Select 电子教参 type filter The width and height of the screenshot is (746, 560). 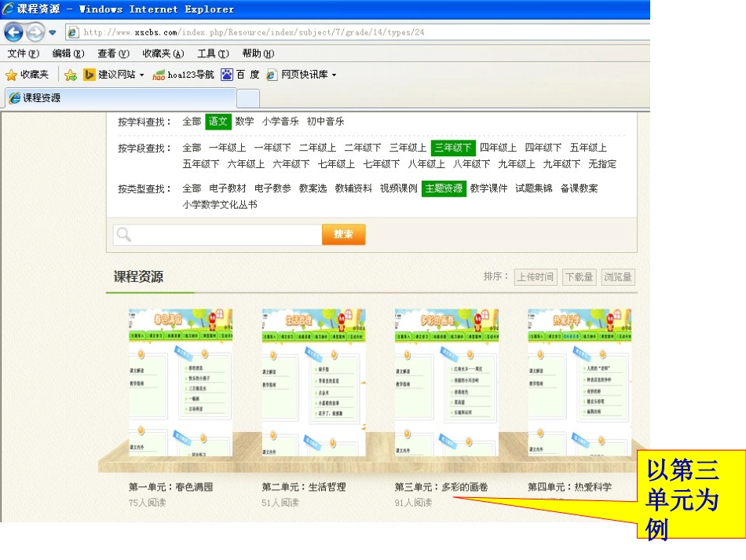click(x=272, y=188)
